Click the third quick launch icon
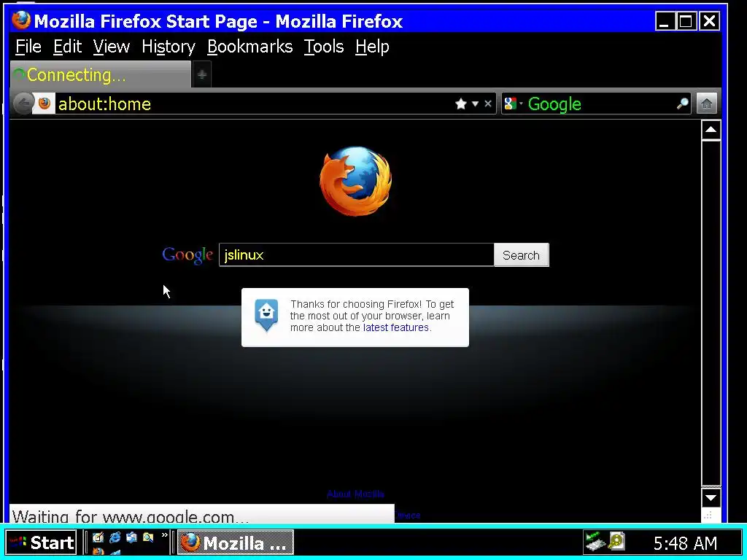 click(x=131, y=537)
